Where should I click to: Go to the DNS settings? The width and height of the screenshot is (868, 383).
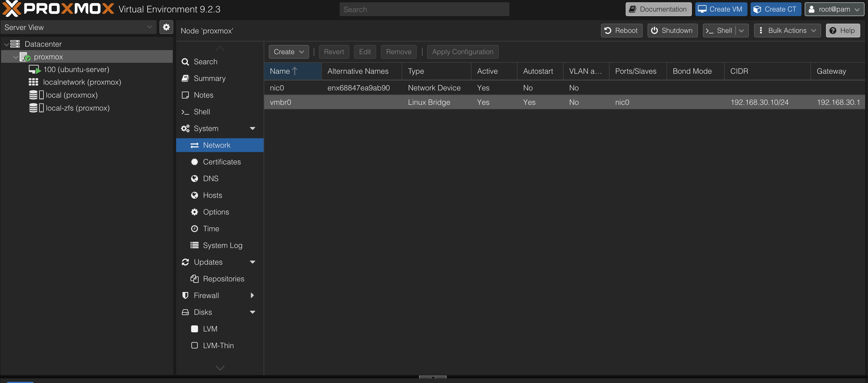[220, 179]
